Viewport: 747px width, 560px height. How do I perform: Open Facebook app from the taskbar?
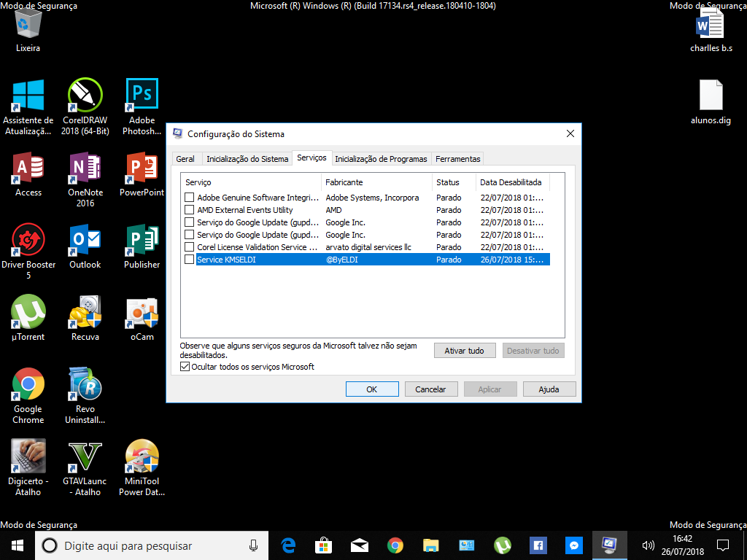point(538,545)
